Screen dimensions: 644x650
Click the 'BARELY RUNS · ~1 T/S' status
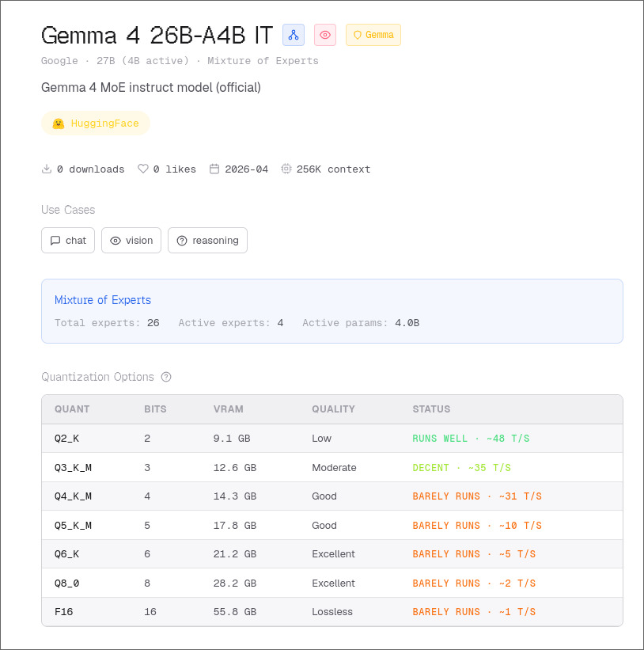pyautogui.click(x=474, y=612)
